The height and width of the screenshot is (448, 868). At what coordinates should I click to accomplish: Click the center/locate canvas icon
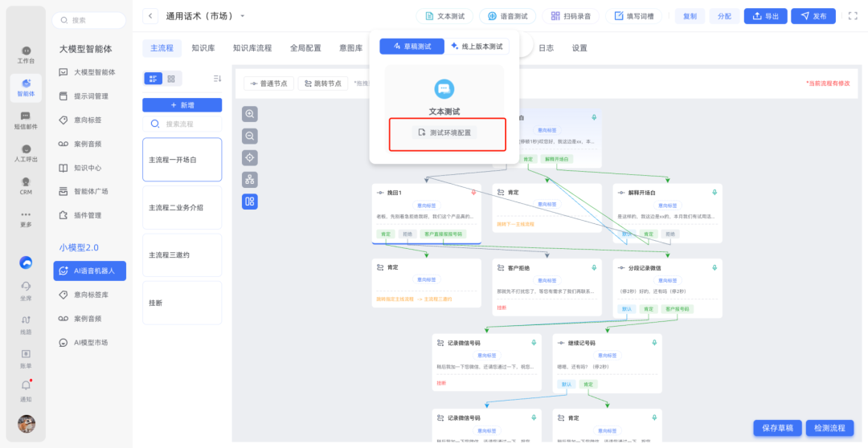pos(250,158)
